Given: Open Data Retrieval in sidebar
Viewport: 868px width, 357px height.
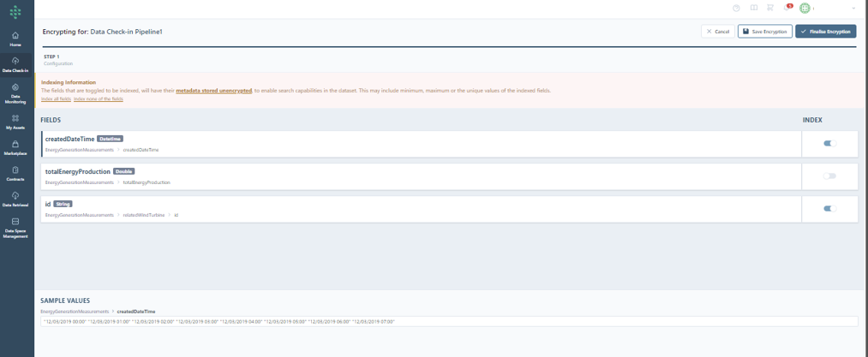Looking at the screenshot, I should [16, 199].
